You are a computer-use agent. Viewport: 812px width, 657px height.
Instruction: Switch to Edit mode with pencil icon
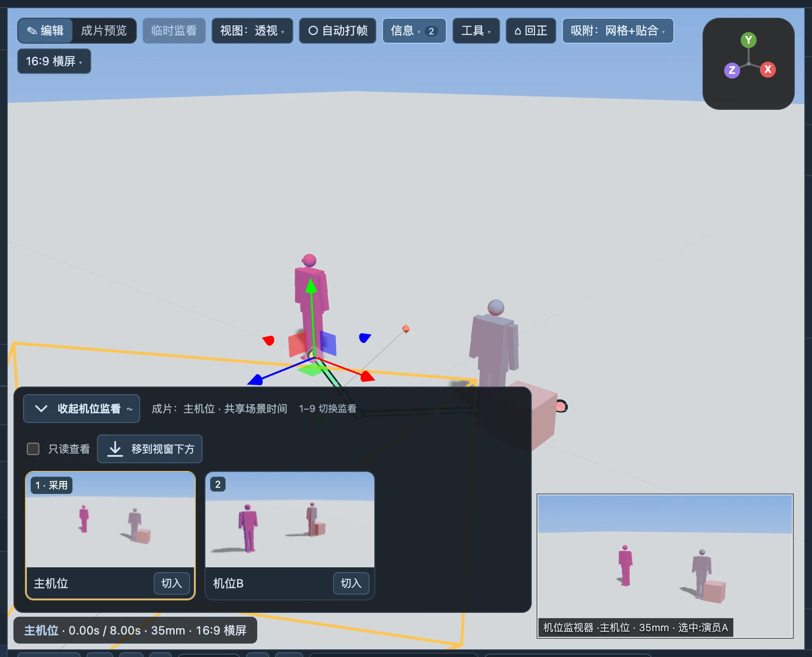[45, 31]
